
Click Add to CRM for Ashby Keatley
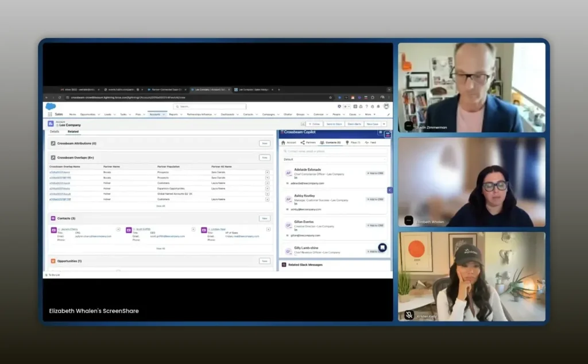point(375,199)
